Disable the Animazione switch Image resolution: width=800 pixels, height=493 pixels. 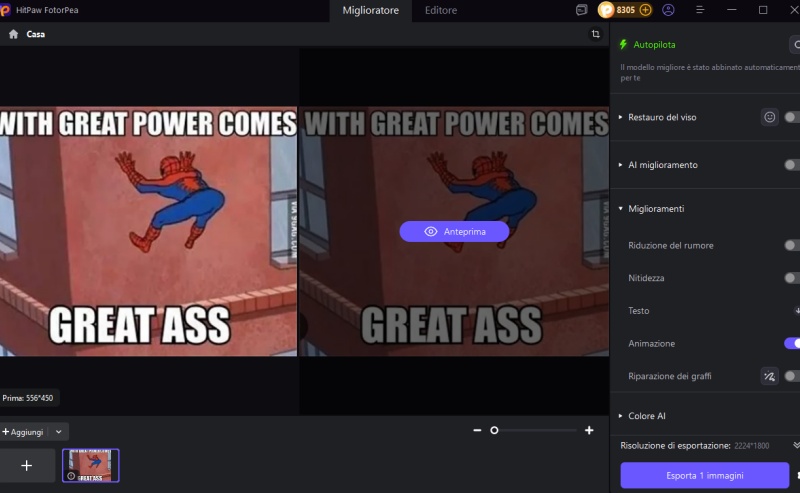[x=792, y=343]
